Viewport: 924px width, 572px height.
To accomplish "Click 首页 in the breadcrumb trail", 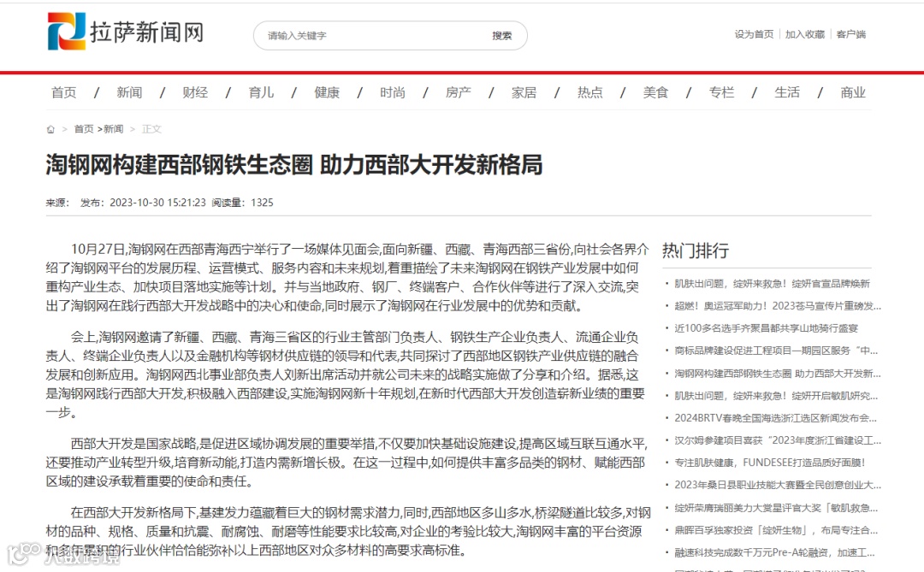I will coord(84,129).
